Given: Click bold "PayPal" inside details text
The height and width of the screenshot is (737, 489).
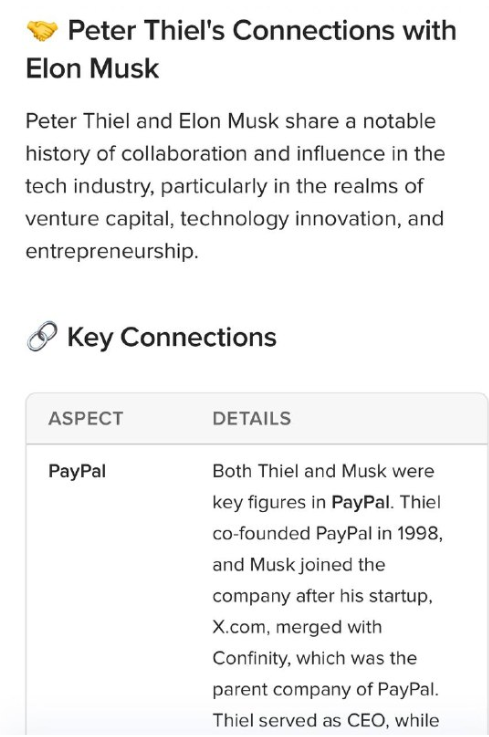Looking at the screenshot, I should pos(361,502).
